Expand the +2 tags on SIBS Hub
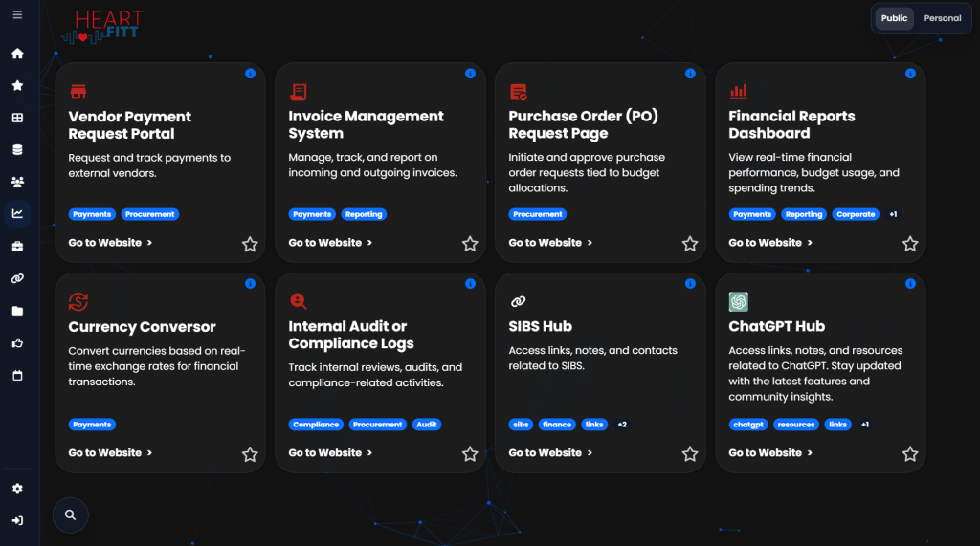The width and height of the screenshot is (980, 546). (x=622, y=425)
